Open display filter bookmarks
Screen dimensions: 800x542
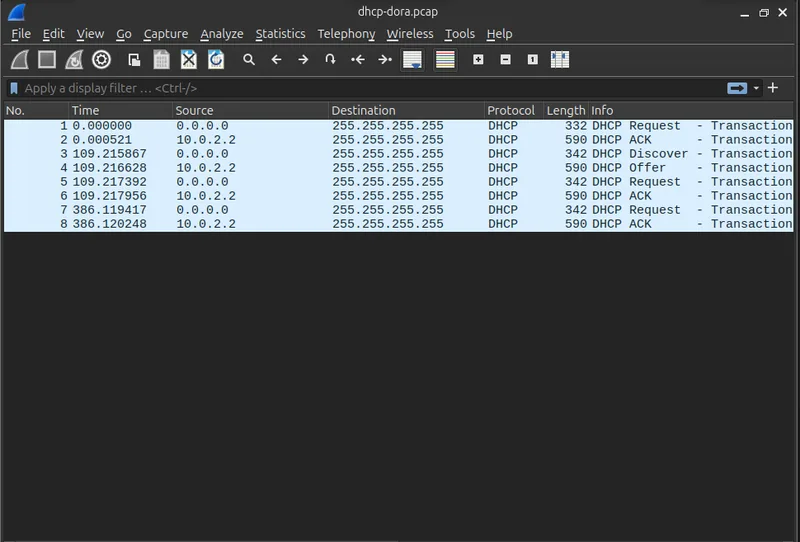tap(14, 88)
